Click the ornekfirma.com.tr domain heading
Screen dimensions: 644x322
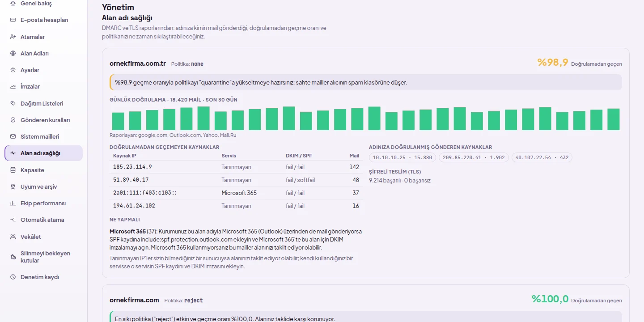[x=138, y=64]
